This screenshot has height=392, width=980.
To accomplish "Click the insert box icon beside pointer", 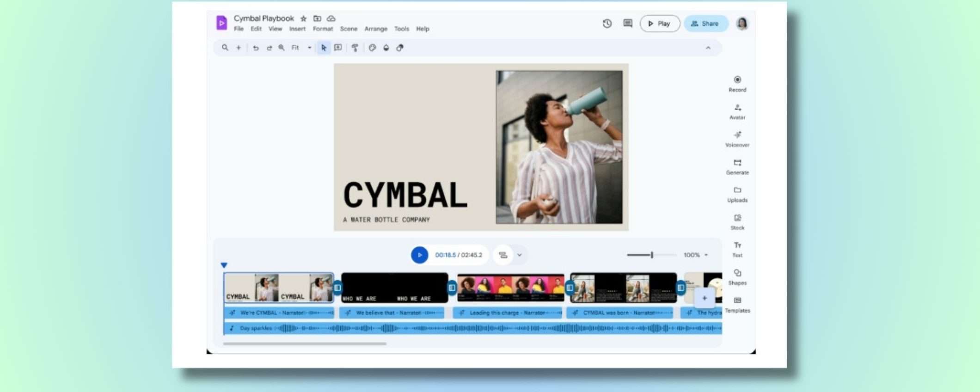I will click(x=338, y=48).
